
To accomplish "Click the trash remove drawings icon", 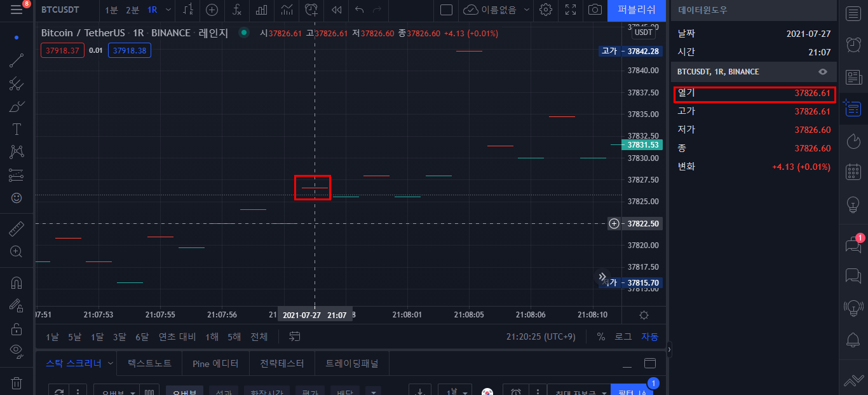I will pyautogui.click(x=17, y=383).
